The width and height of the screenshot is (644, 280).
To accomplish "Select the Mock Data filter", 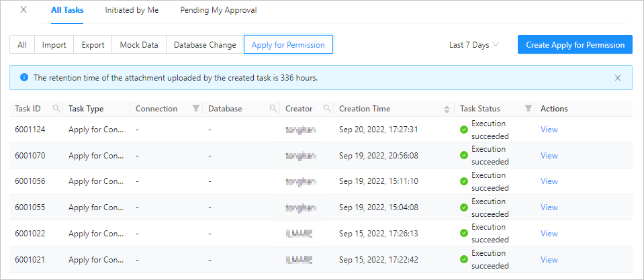I will [139, 45].
